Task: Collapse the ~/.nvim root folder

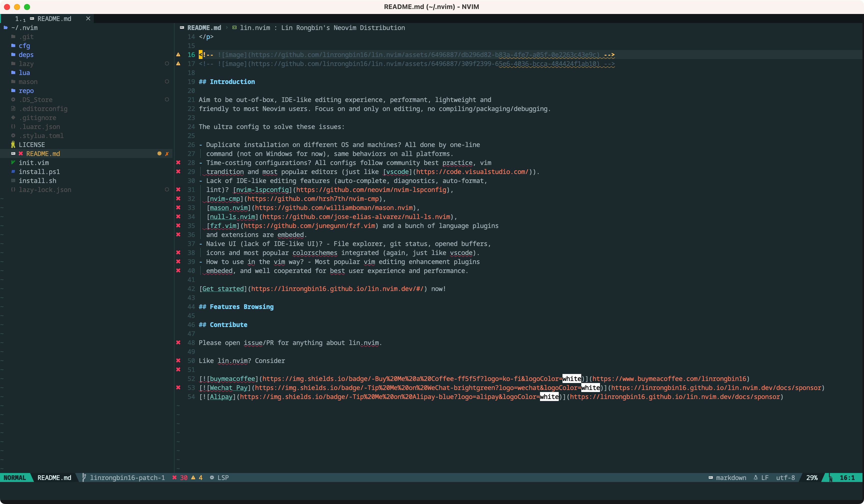Action: [24, 28]
